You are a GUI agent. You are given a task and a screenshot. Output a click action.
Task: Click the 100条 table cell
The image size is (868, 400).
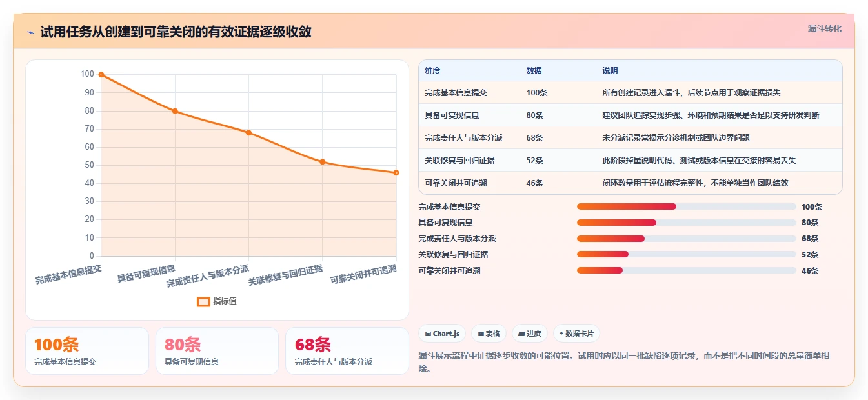(537, 93)
